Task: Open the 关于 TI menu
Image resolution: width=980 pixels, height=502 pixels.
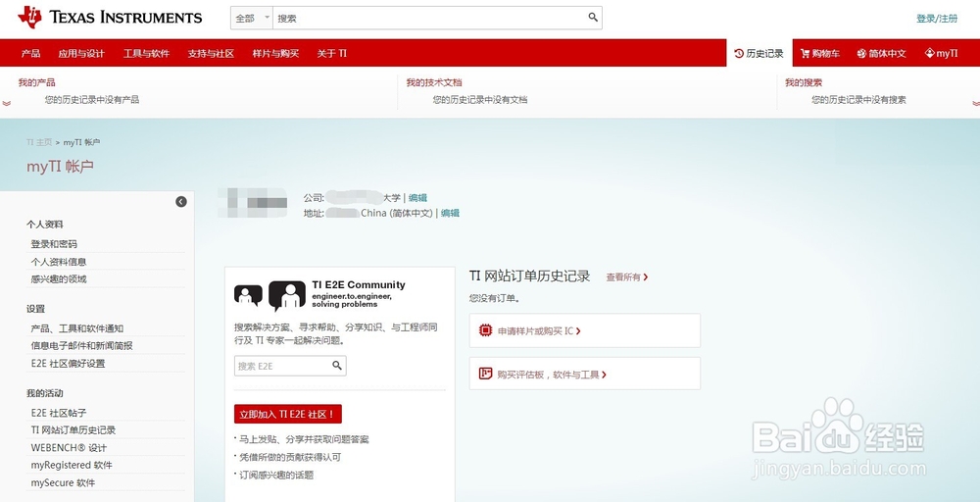Action: [332, 53]
